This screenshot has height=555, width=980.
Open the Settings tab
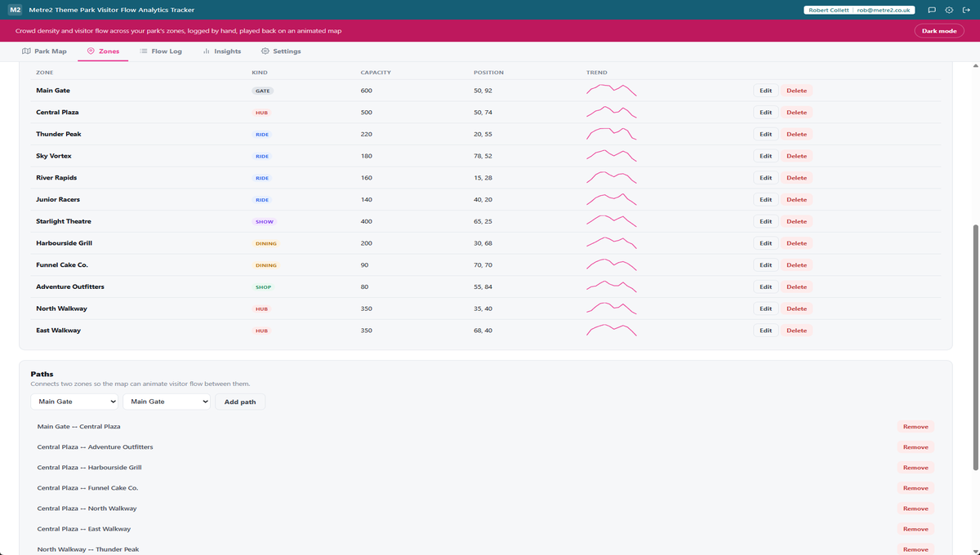tap(281, 51)
